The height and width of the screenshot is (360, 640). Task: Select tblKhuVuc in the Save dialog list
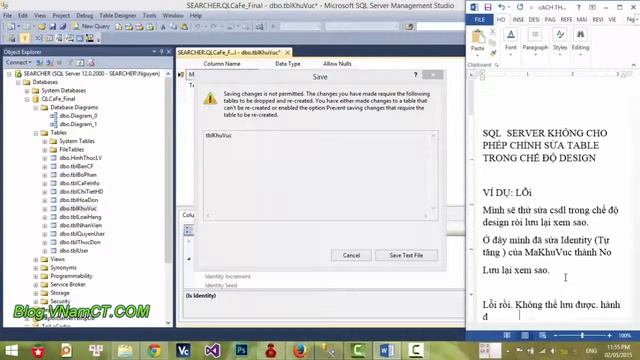click(219, 136)
